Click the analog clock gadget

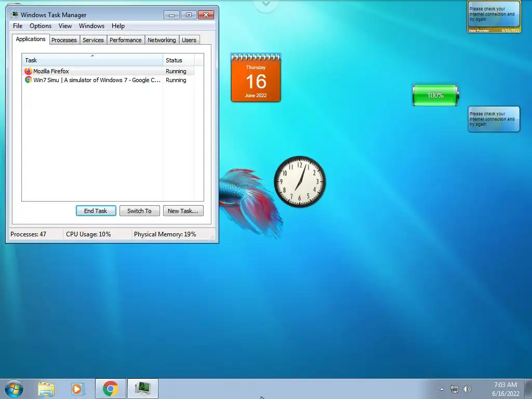(300, 181)
